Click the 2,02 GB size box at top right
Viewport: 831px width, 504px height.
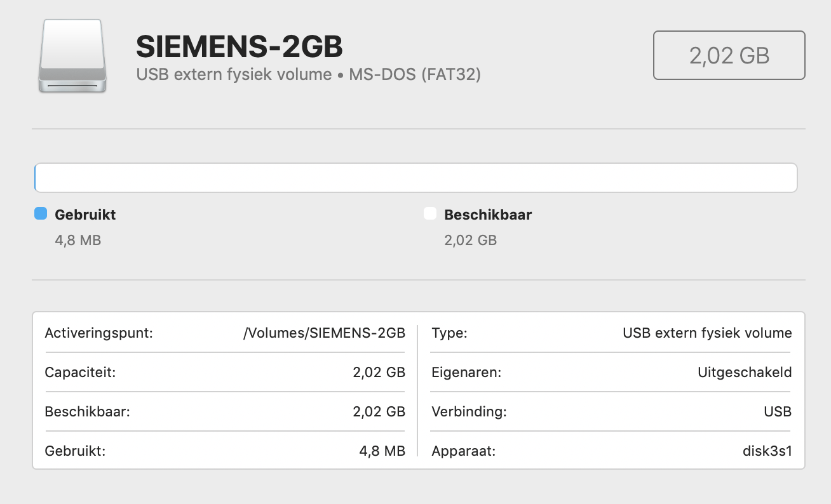tap(729, 56)
